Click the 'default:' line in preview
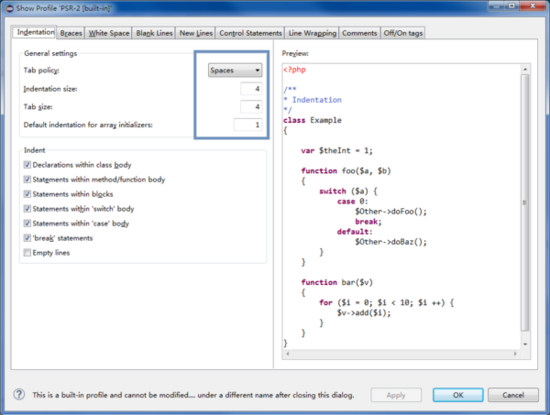This screenshot has height=415, width=550. point(355,232)
